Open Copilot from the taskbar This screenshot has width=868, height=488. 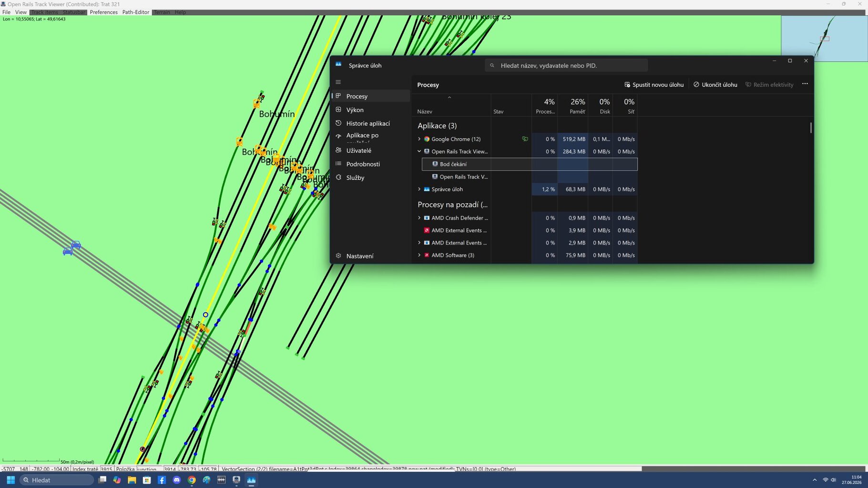pos(117,480)
